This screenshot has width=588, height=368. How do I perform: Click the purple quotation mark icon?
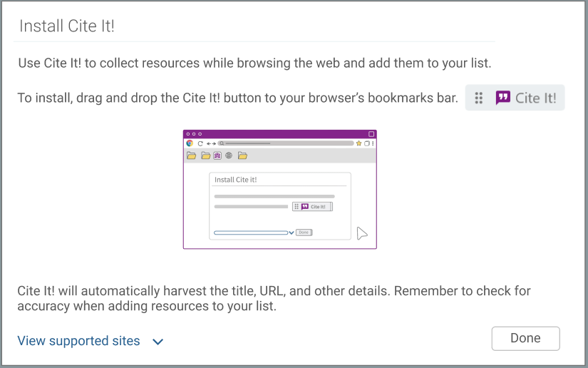pos(503,98)
